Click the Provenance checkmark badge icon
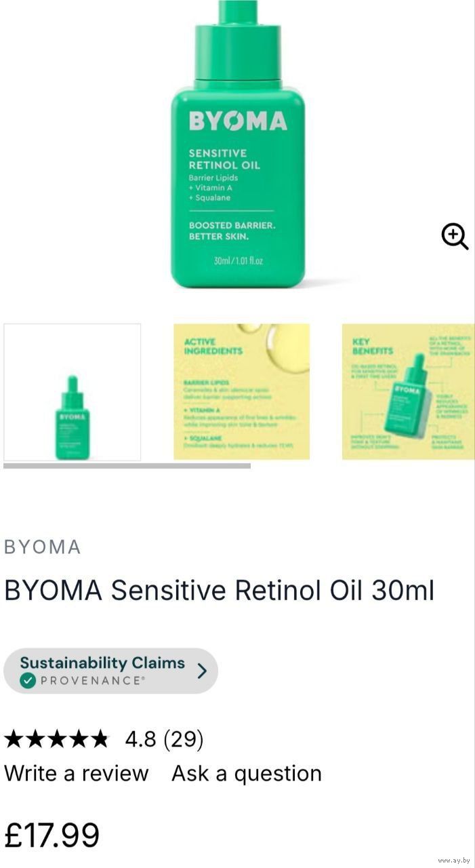This screenshot has width=475, height=868. tap(28, 681)
